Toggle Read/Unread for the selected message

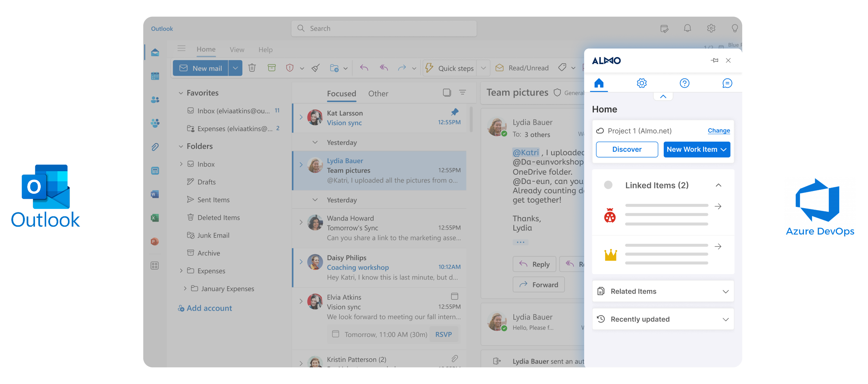pyautogui.click(x=522, y=68)
